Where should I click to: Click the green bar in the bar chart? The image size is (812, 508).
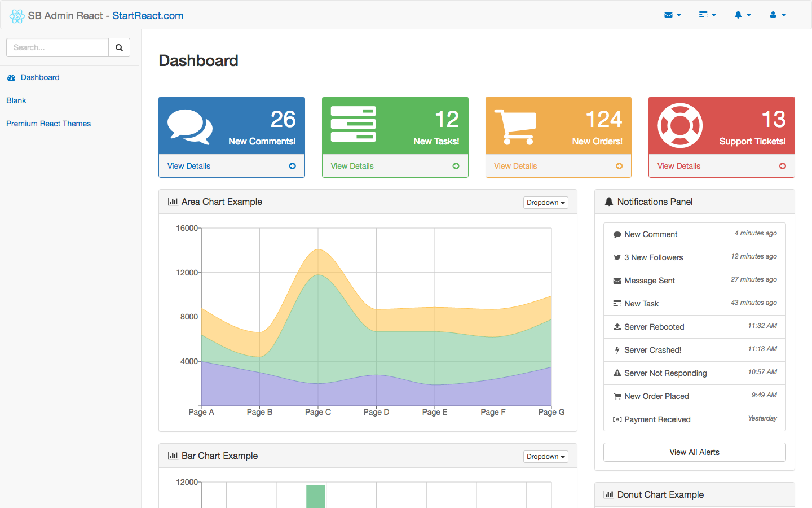(x=316, y=497)
